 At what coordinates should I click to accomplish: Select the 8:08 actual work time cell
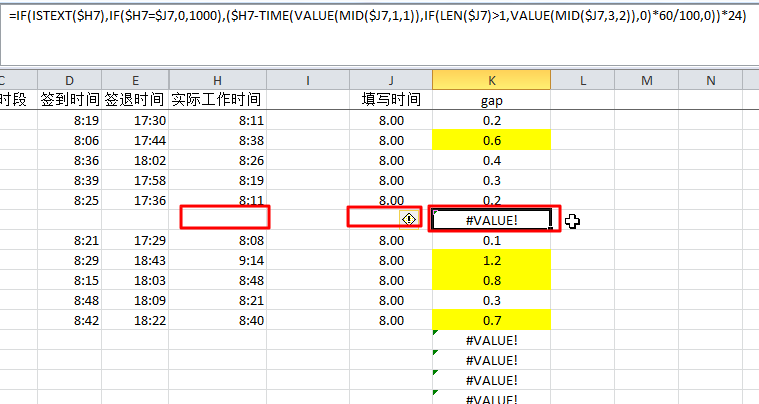coord(217,240)
